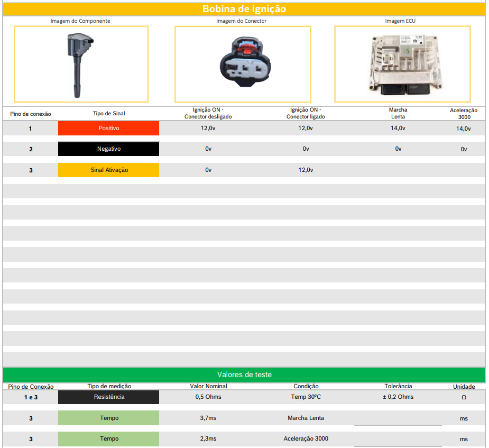Click pin 2 Marcha Lenta value 0v
Viewport: 489px width, 448px height.
[x=398, y=149]
